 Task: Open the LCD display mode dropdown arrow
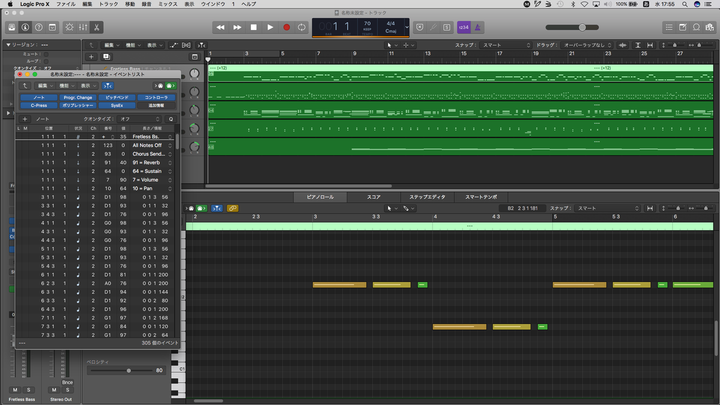point(406,28)
